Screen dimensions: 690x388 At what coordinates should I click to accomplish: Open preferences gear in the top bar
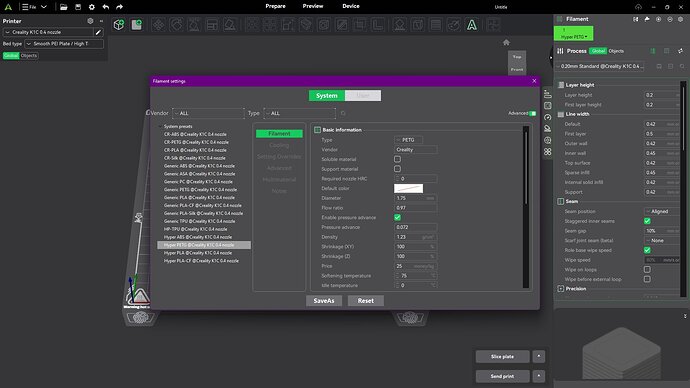(92, 7)
